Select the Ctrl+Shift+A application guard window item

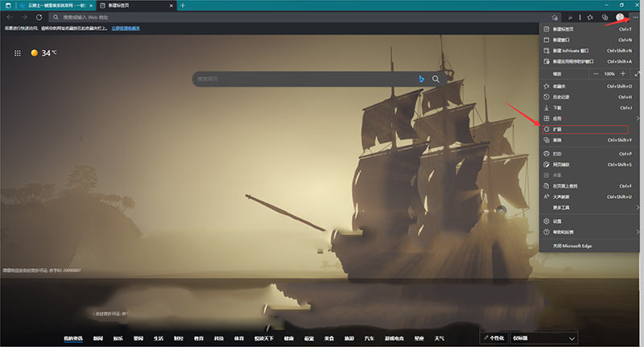[x=589, y=61]
